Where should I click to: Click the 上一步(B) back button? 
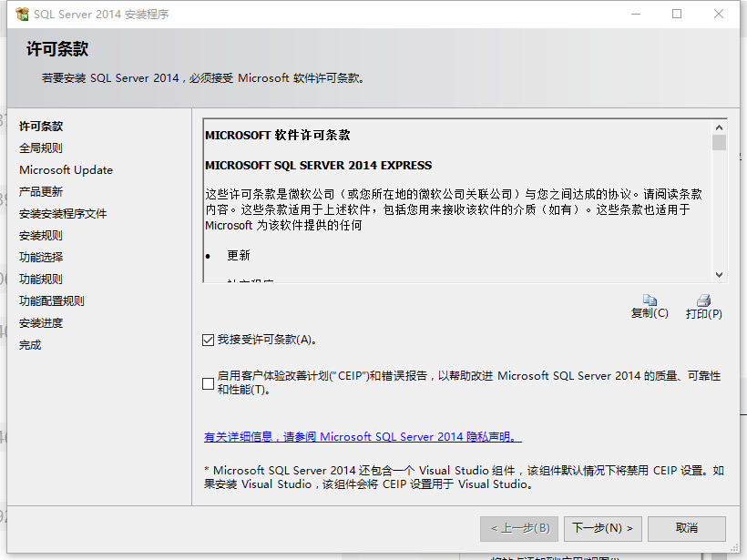click(520, 528)
